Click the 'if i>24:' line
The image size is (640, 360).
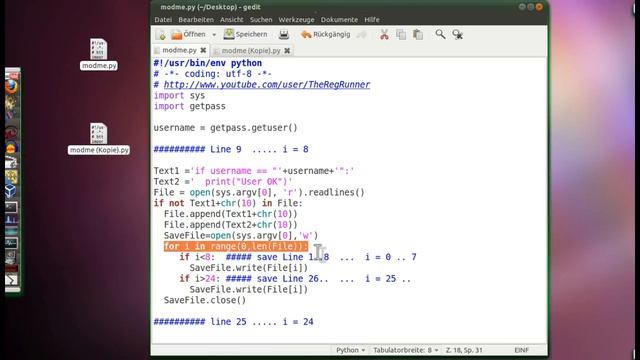[x=295, y=278]
